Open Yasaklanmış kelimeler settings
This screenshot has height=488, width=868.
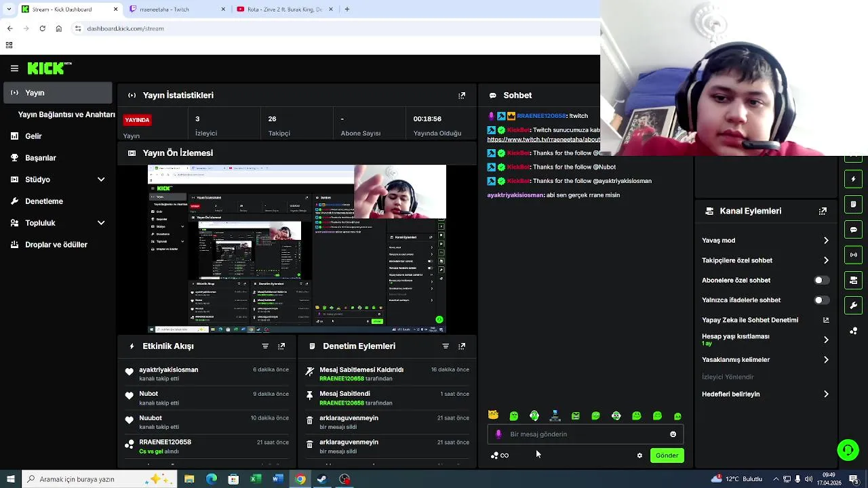point(765,360)
